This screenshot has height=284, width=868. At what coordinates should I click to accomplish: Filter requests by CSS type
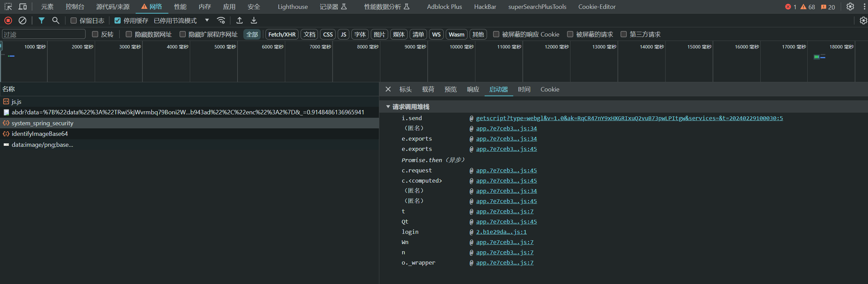click(328, 34)
